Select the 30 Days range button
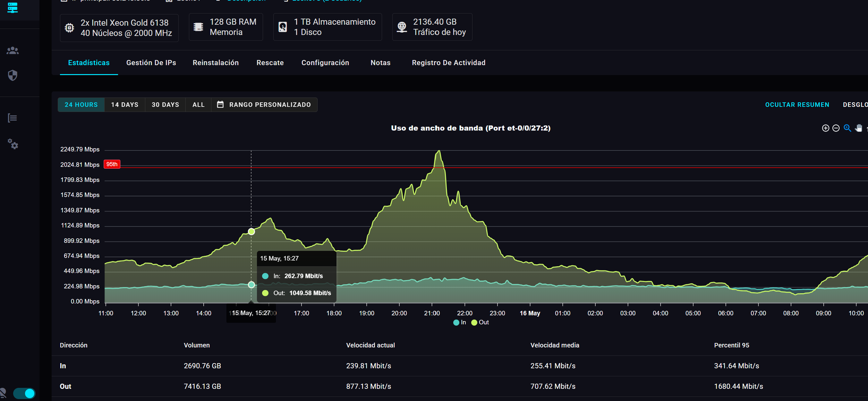This screenshot has width=868, height=401. click(165, 105)
